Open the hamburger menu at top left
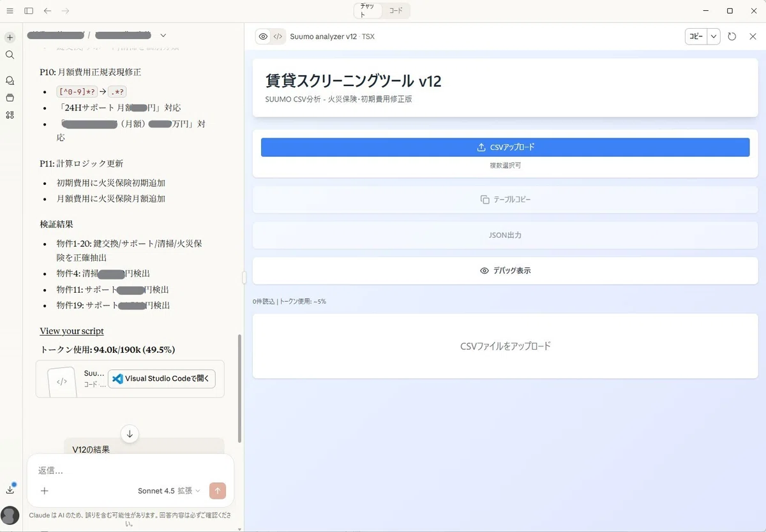766x532 pixels. click(x=10, y=11)
